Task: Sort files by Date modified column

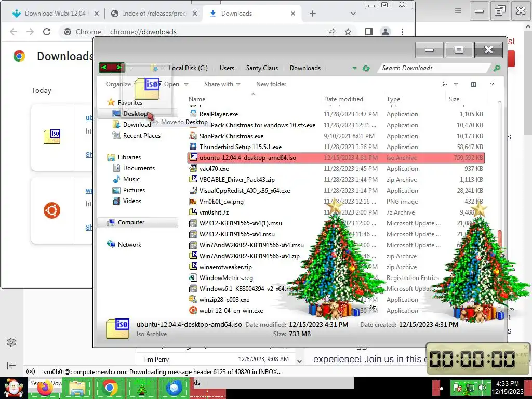Action: click(x=343, y=99)
